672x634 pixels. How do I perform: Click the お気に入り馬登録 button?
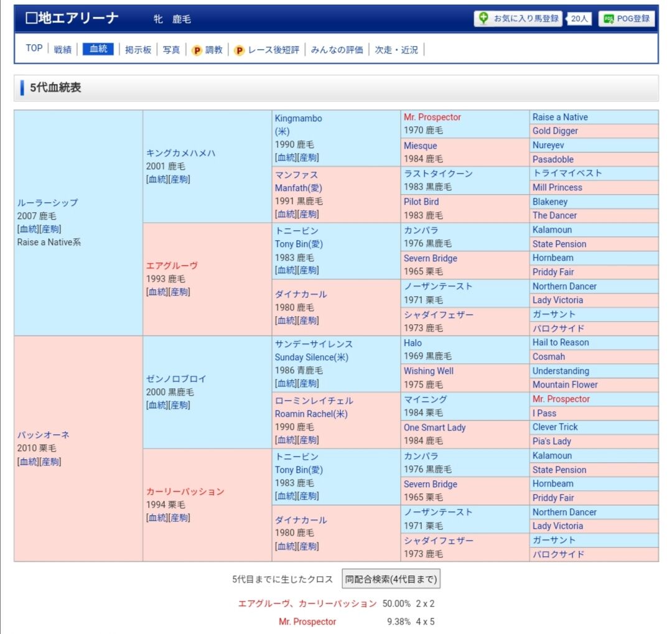[518, 19]
